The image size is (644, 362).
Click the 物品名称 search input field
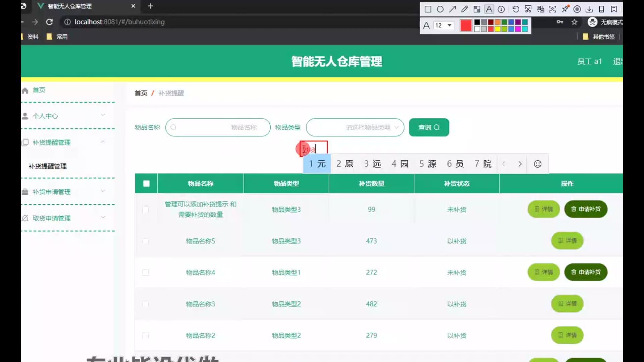(218, 127)
